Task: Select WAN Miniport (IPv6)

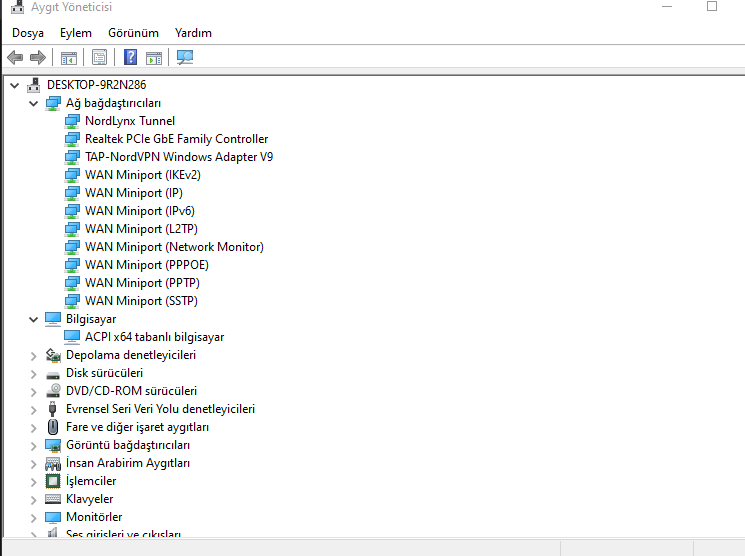Action: (x=140, y=211)
